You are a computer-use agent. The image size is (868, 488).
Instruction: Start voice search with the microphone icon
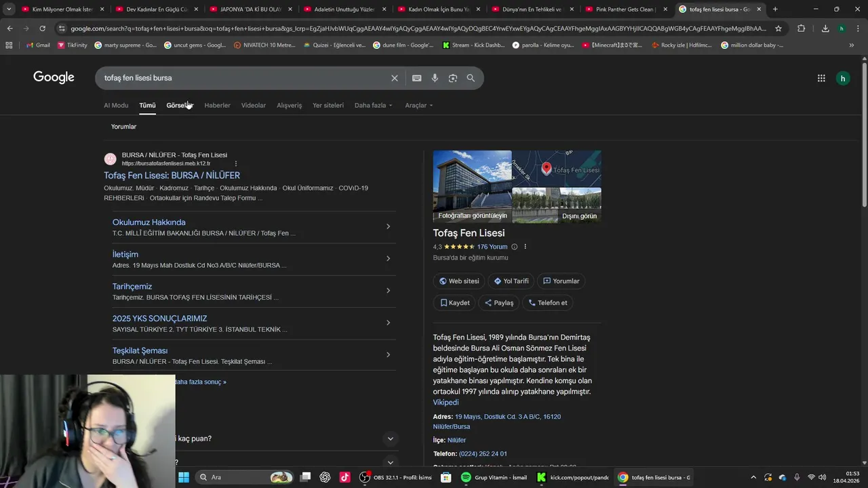point(435,78)
